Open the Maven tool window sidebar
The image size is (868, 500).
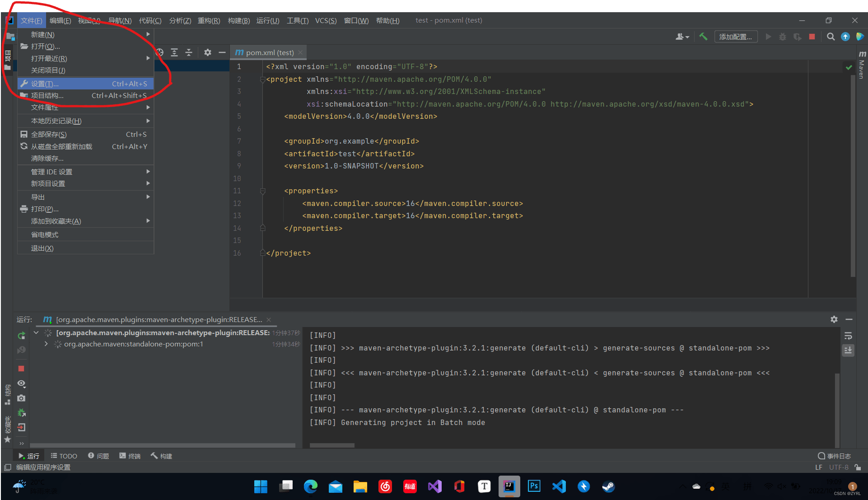[x=862, y=65]
